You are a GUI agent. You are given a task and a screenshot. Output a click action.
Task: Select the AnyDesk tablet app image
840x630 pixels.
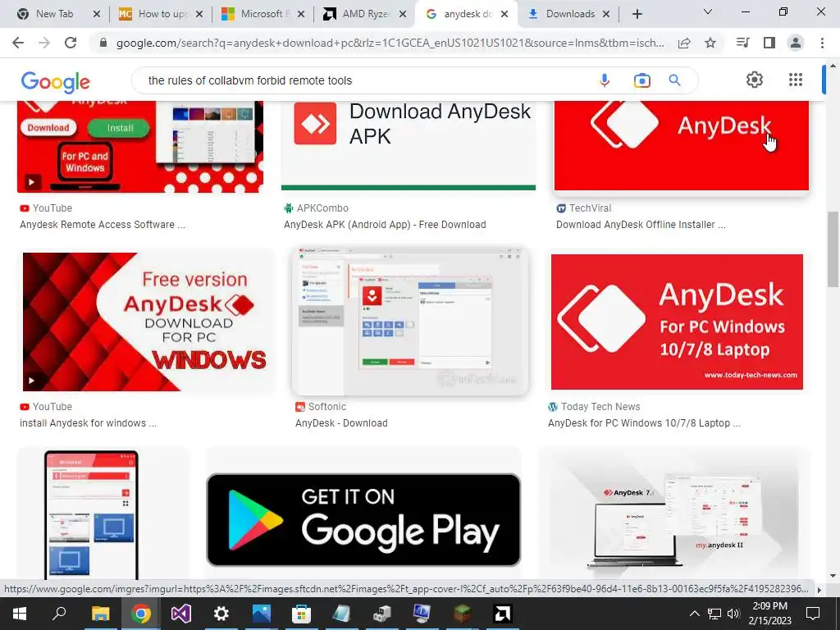91,514
